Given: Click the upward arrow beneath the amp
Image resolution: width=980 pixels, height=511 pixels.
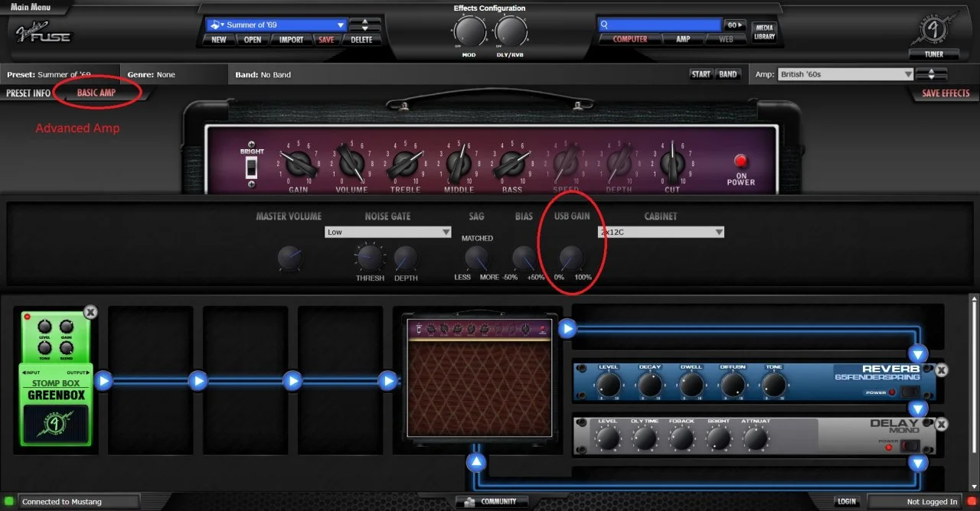Looking at the screenshot, I should pos(476,461).
